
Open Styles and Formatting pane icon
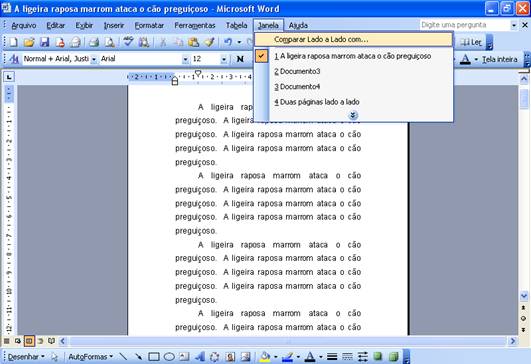14,59
